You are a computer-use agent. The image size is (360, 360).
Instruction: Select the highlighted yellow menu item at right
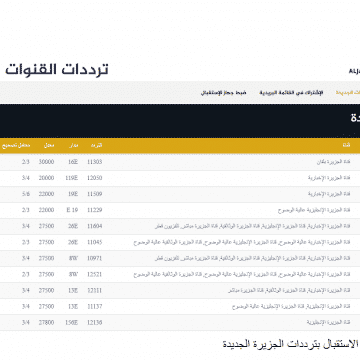coord(348,93)
